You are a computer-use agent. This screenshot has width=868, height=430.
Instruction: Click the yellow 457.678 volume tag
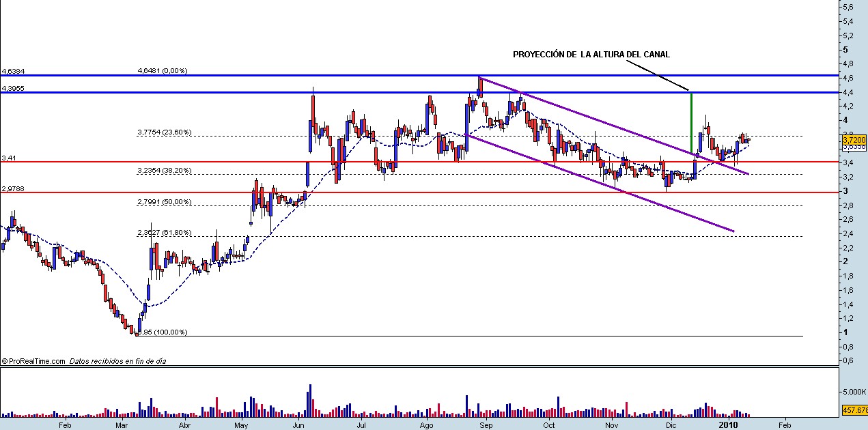click(x=855, y=410)
